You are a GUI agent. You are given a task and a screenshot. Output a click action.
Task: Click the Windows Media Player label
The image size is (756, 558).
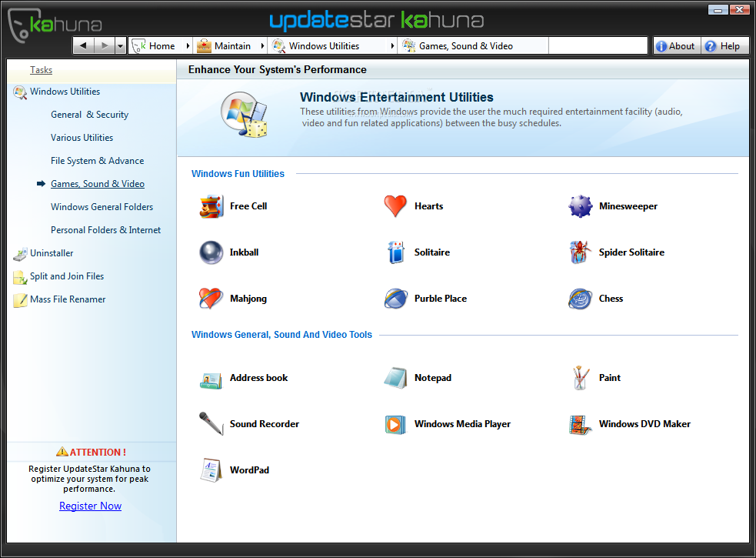tap(462, 424)
